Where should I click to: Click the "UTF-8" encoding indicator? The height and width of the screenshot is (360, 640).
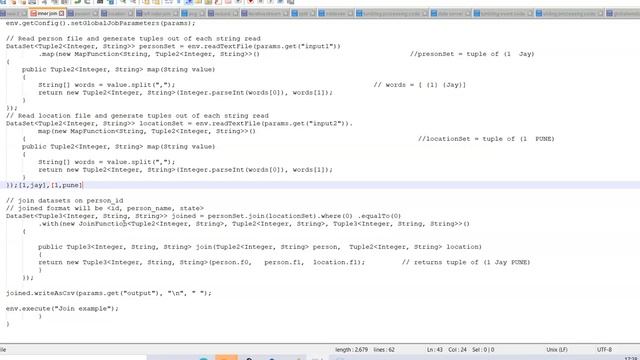click(x=604, y=350)
